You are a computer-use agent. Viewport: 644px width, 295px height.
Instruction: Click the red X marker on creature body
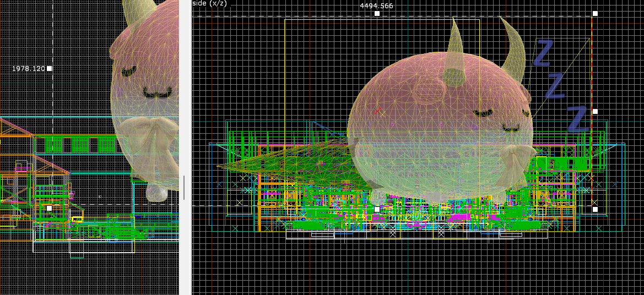[378, 111]
